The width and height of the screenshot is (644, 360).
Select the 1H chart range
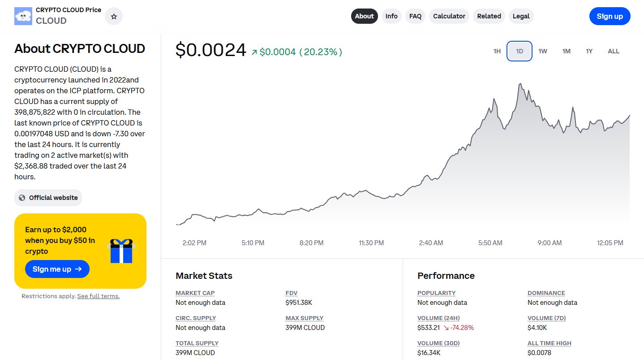pos(497,51)
